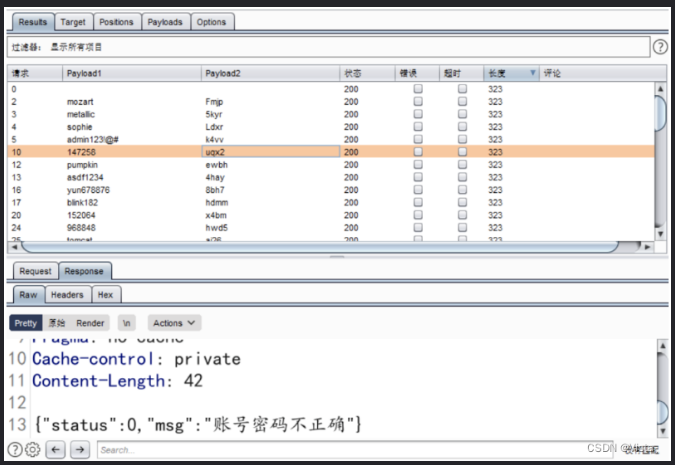This screenshot has width=675, height=465.
Task: Select the Headers view tab
Action: pyautogui.click(x=67, y=295)
